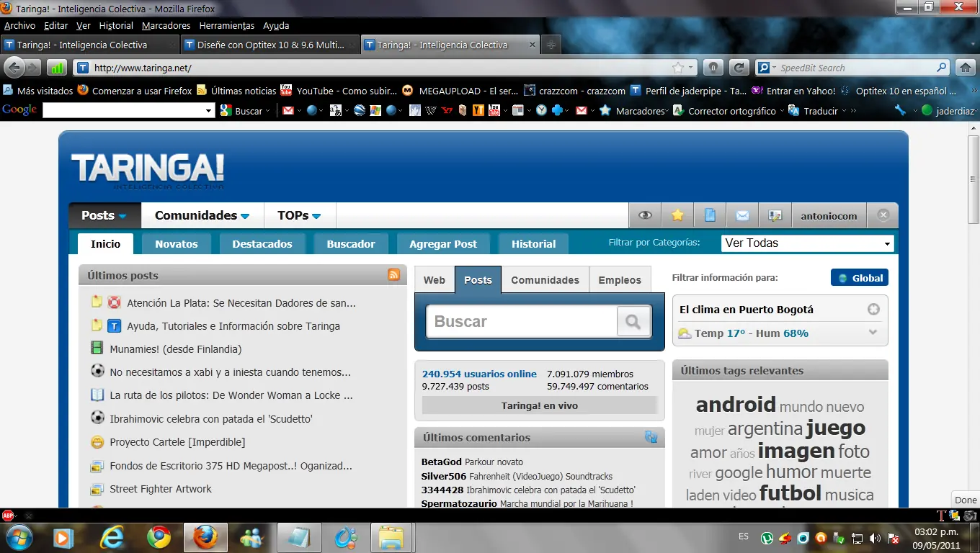Click the Global filter button
This screenshot has height=553, width=980.
coord(860,278)
